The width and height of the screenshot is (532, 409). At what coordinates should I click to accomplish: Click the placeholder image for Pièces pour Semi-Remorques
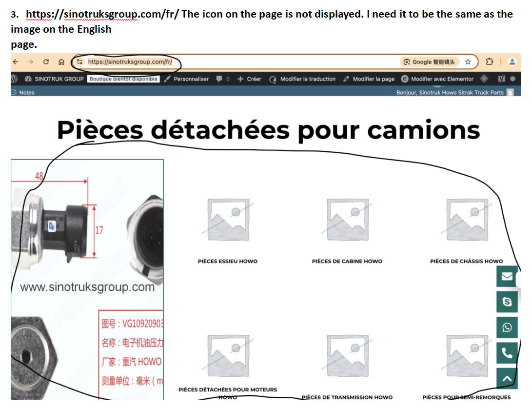467,356
